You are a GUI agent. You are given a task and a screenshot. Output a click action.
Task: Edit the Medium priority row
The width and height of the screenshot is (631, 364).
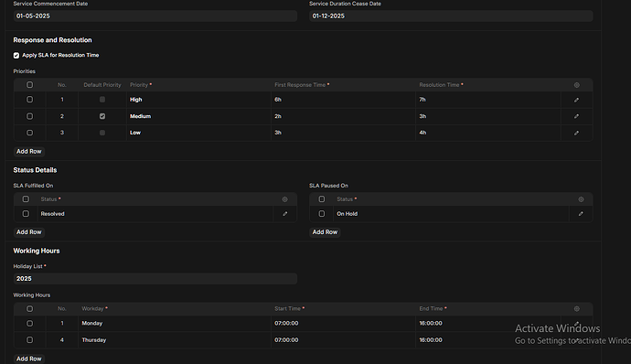pyautogui.click(x=576, y=116)
